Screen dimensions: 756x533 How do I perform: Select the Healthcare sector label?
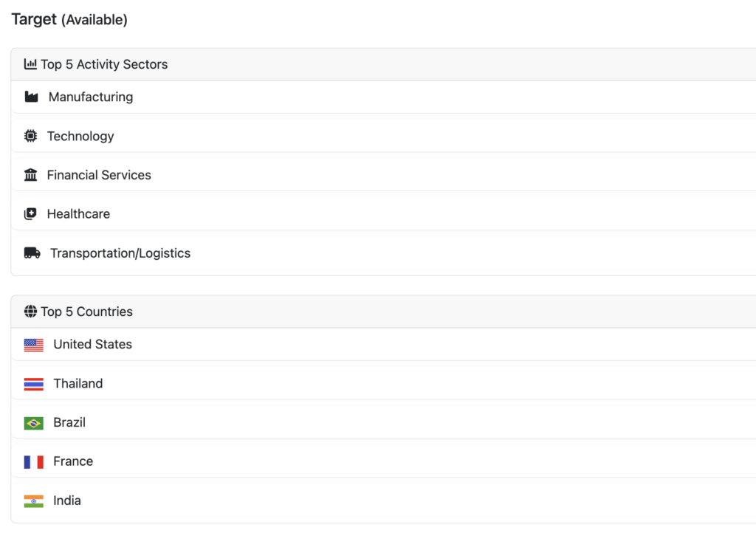pyautogui.click(x=78, y=214)
